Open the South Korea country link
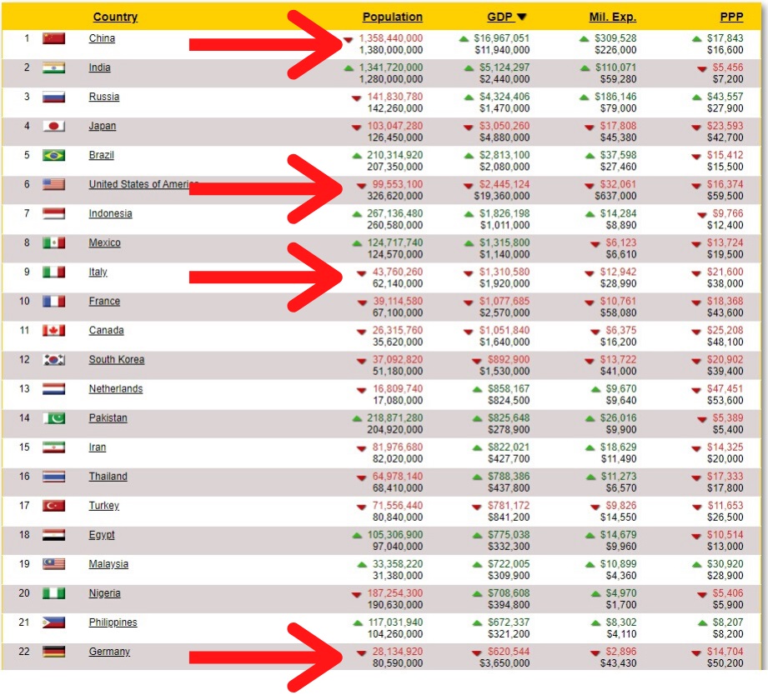768x700 pixels. [x=117, y=360]
